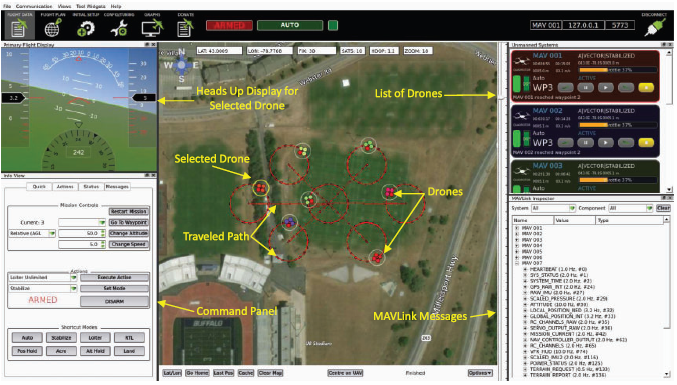Click MAV 002 quadrotor icon
Screen dimensions: 677x385
521,117
